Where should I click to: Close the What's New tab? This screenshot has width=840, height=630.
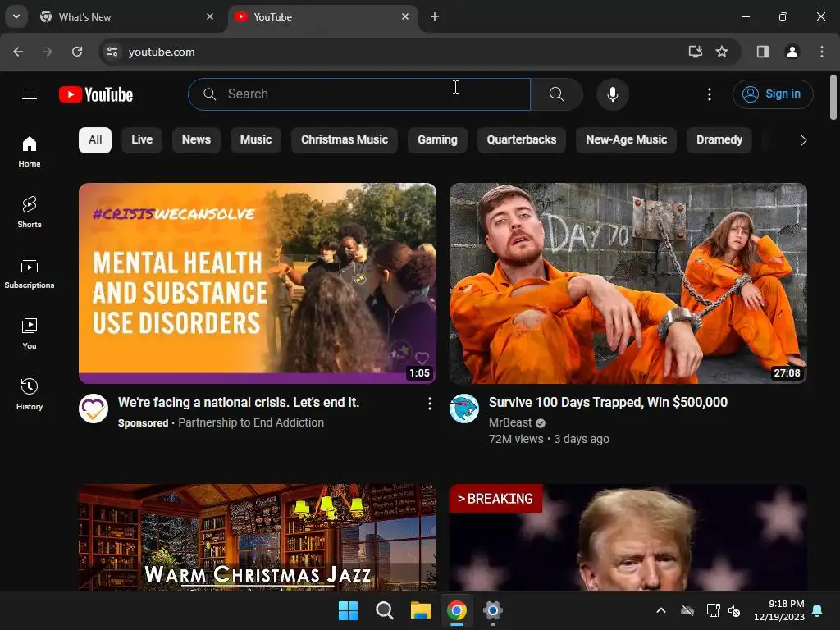point(210,16)
